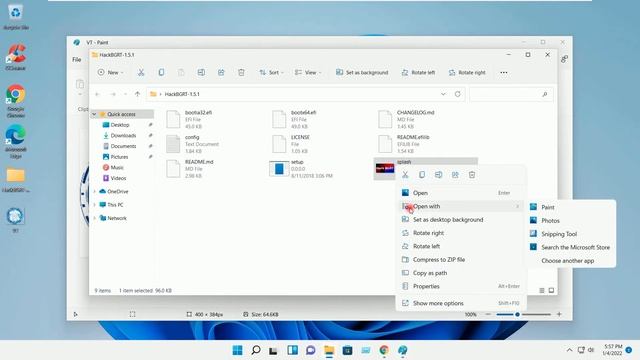The height and width of the screenshot is (360, 640).
Task: Click Set as background toolbar button
Action: (362, 72)
